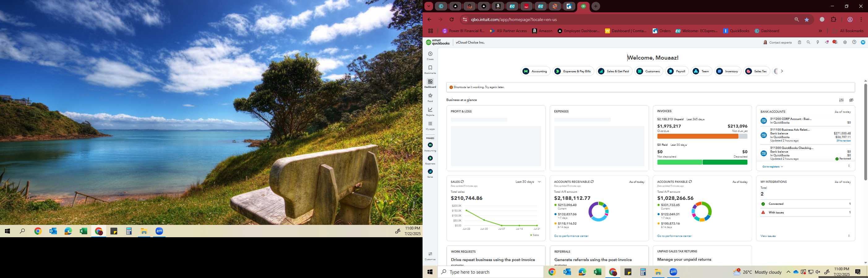Open Bank Accounts widget three-dot menu
868x278 pixels.
coord(849,166)
